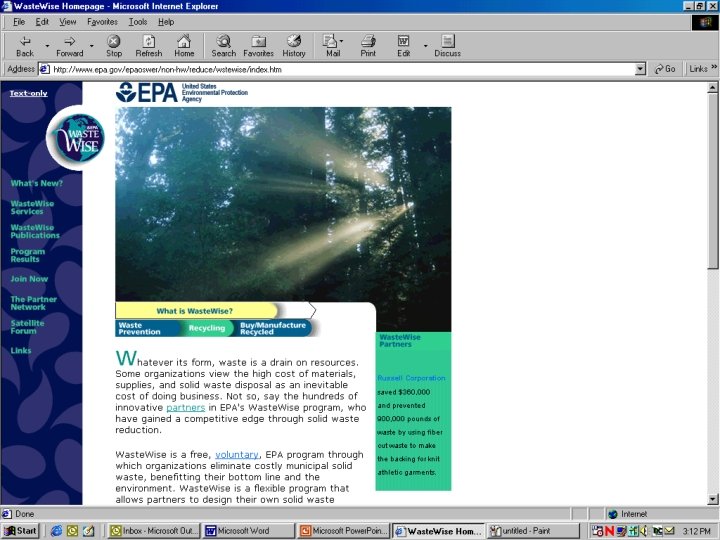Open the Favorites toolbar button
This screenshot has height=540, width=720.
click(x=259, y=46)
